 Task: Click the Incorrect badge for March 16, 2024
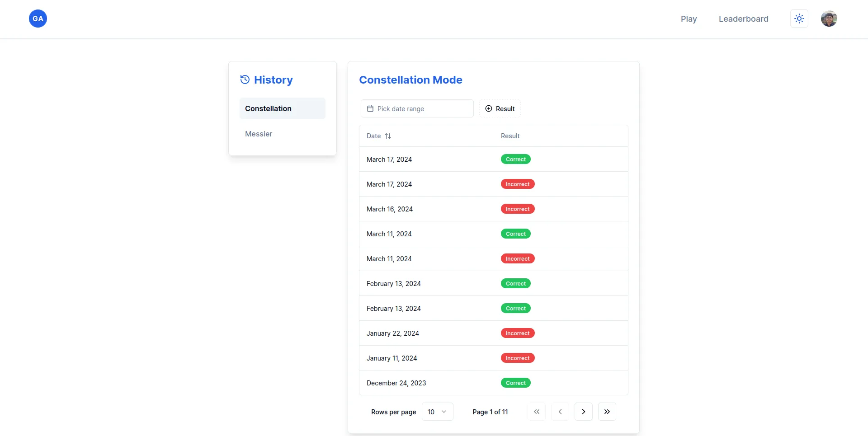(x=517, y=209)
